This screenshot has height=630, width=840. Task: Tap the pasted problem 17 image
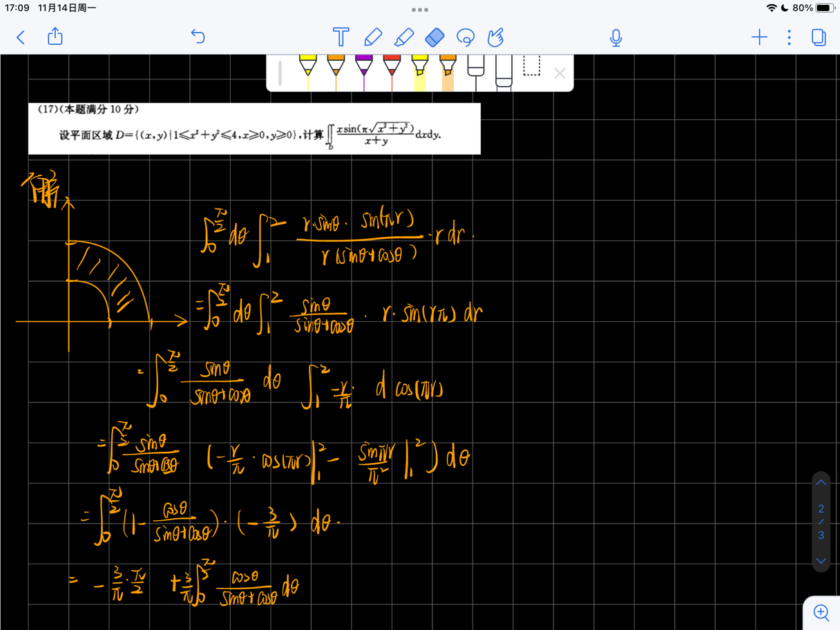(254, 128)
